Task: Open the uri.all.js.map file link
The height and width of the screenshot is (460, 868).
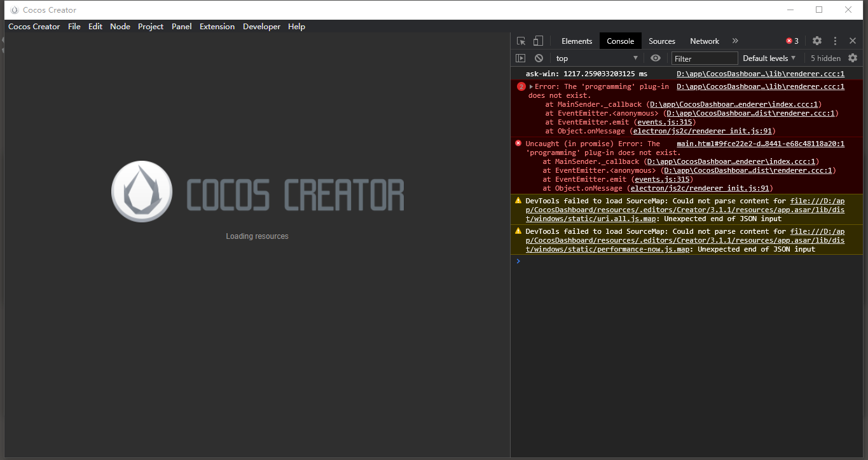Action: 685,210
